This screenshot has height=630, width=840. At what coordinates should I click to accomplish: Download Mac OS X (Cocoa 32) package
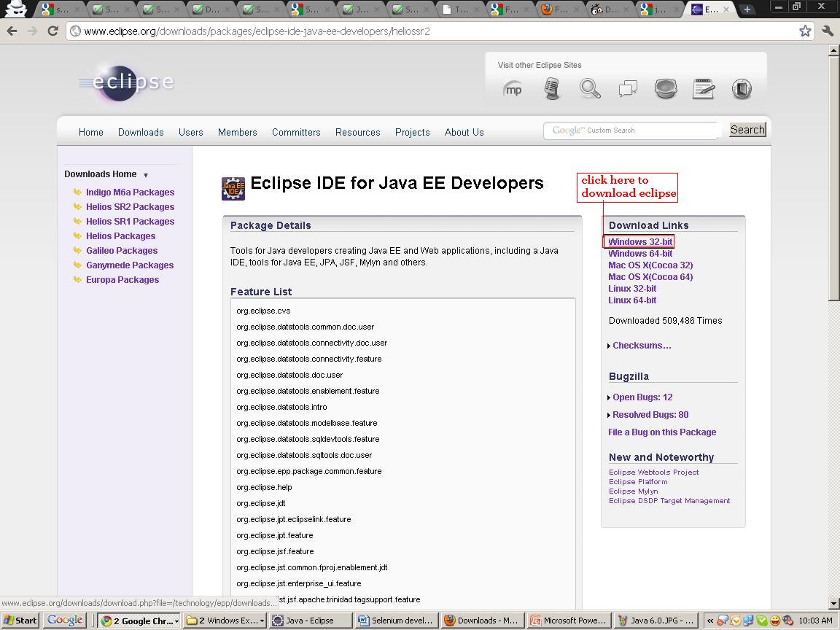coord(650,265)
